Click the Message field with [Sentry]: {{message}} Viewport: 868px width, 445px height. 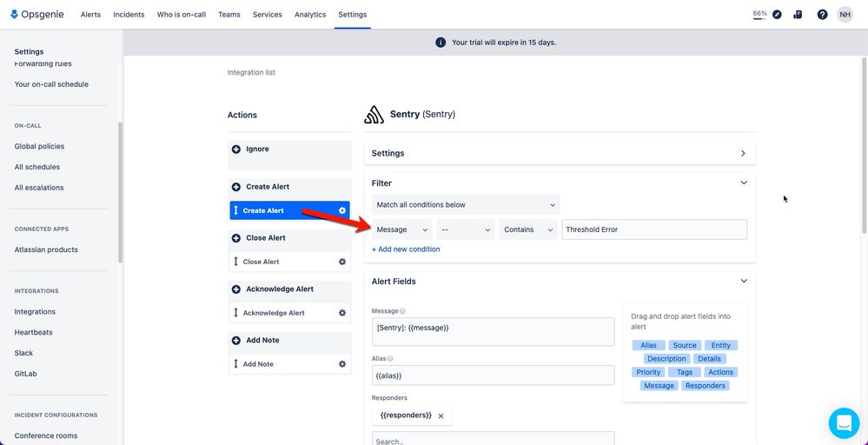[x=493, y=331]
